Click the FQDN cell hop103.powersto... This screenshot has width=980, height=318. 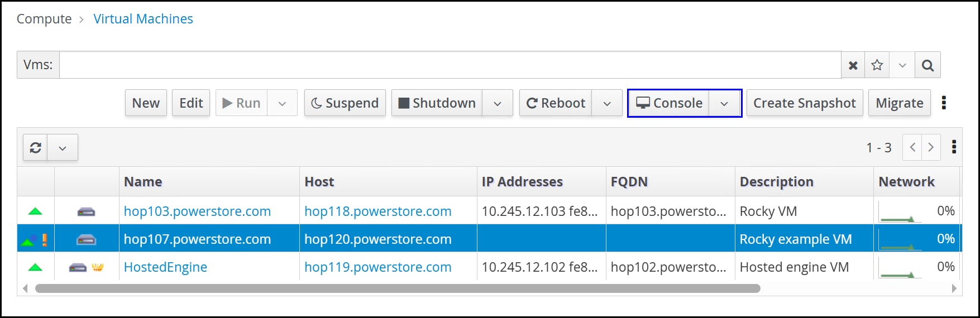(668, 211)
